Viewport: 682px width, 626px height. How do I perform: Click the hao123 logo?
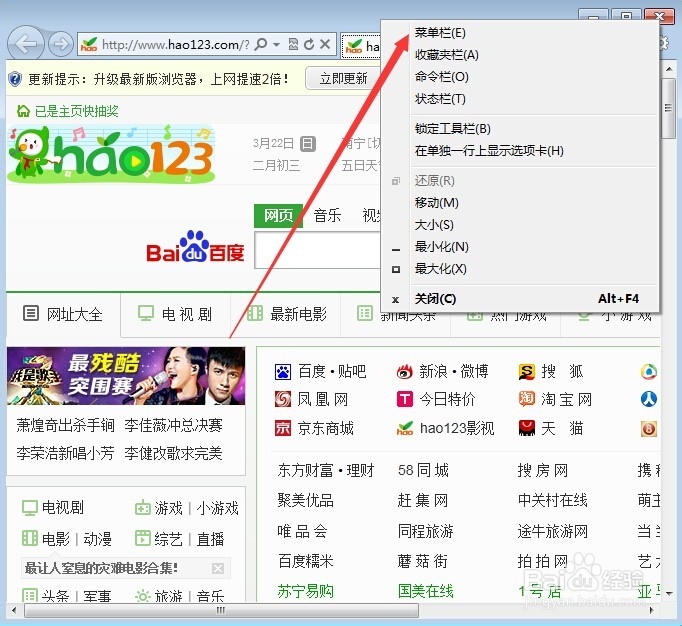click(111, 154)
